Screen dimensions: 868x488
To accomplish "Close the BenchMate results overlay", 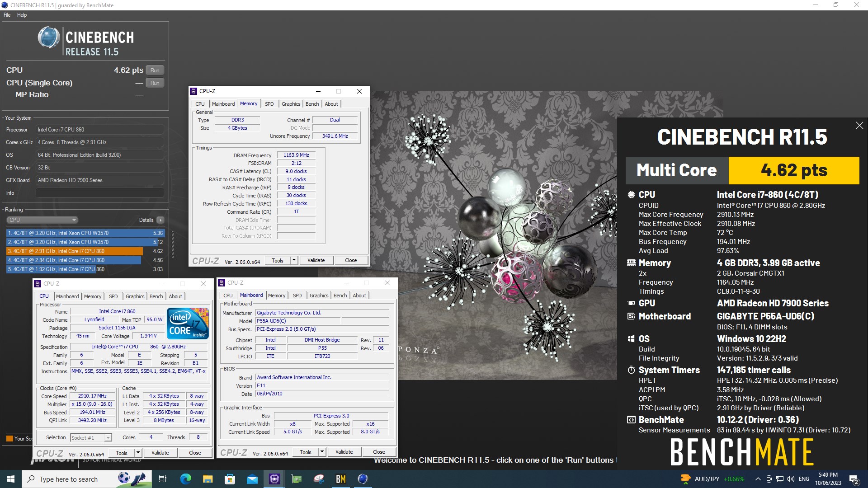I will click(859, 126).
